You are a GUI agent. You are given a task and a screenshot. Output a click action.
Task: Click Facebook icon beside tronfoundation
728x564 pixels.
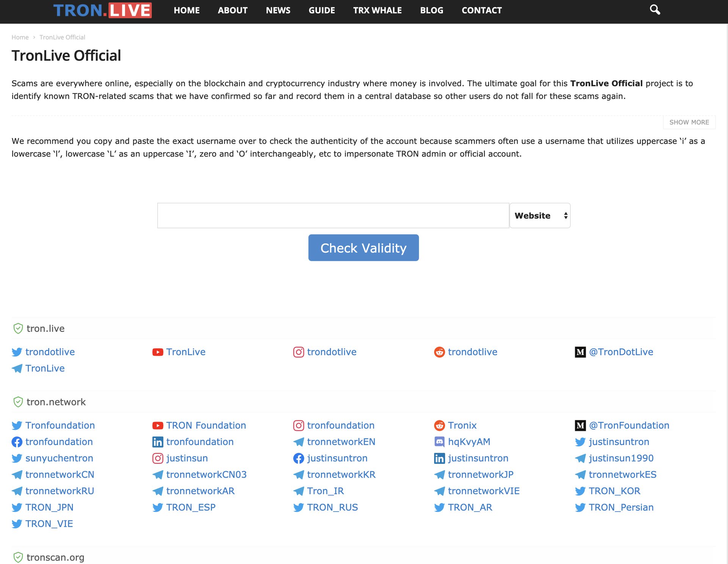pyautogui.click(x=17, y=442)
